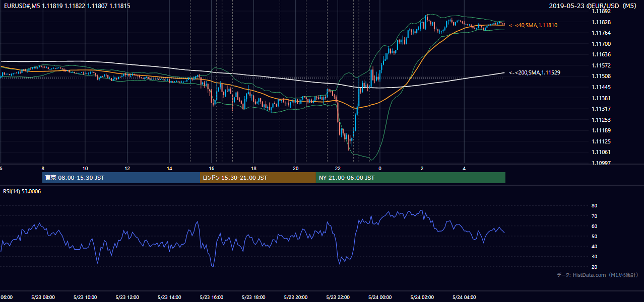
Task: Click RSI scale level 70
Action: (x=595, y=216)
